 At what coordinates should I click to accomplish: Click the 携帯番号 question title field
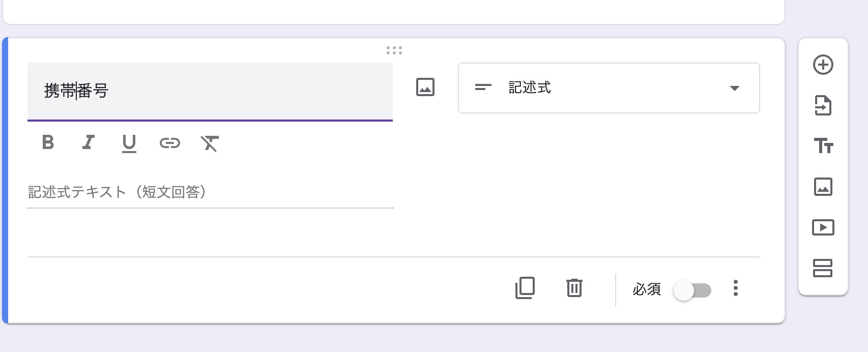(x=210, y=91)
